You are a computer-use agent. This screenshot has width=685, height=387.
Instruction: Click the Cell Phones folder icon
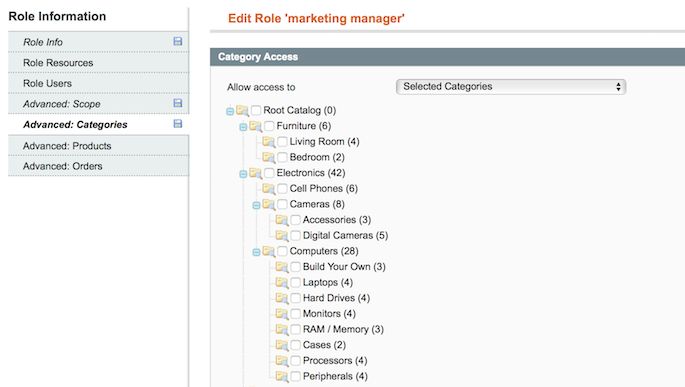click(x=269, y=189)
